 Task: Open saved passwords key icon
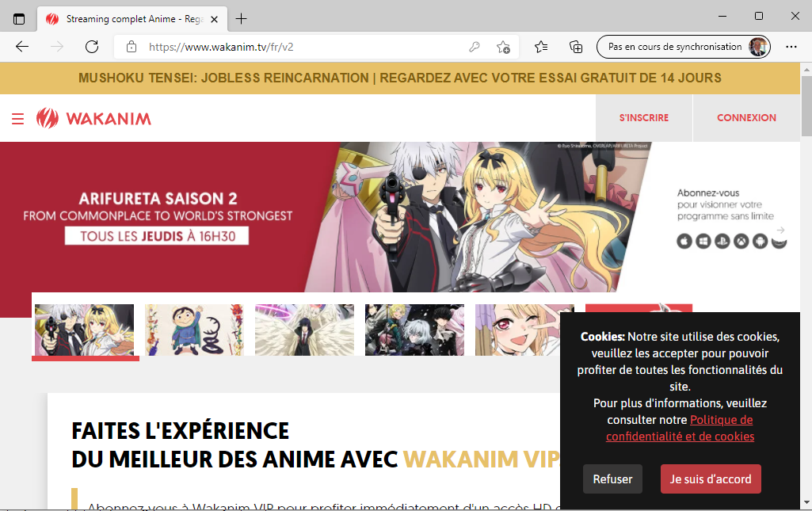(x=475, y=47)
